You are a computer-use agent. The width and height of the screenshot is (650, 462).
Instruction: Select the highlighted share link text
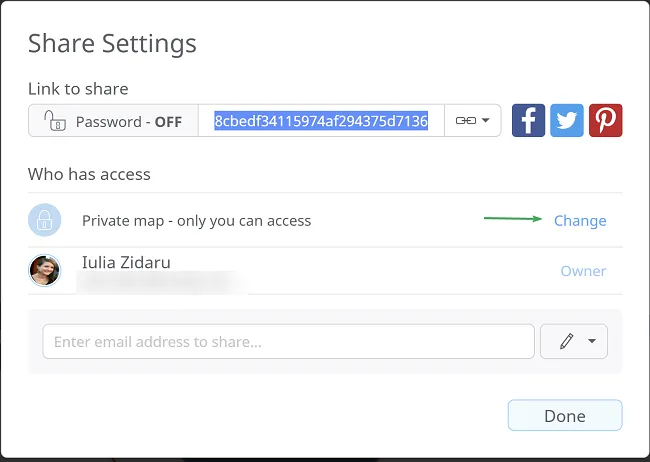[321, 121]
